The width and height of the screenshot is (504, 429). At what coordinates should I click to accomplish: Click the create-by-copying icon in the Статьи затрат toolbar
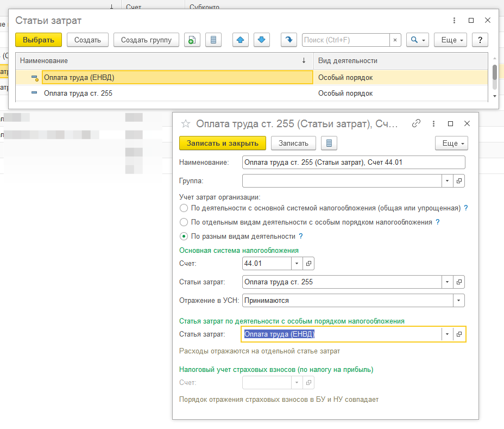click(193, 40)
